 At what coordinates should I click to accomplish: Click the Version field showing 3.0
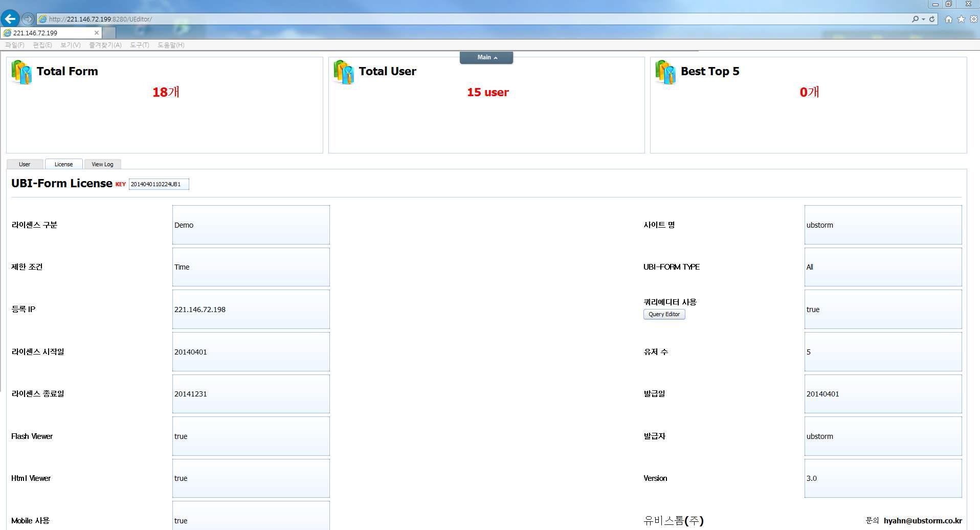[883, 478]
